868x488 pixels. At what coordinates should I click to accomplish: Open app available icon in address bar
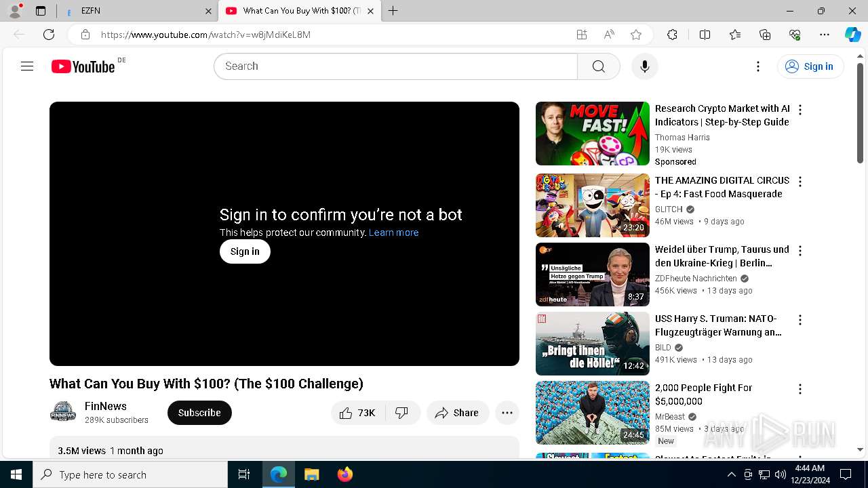pyautogui.click(x=582, y=35)
